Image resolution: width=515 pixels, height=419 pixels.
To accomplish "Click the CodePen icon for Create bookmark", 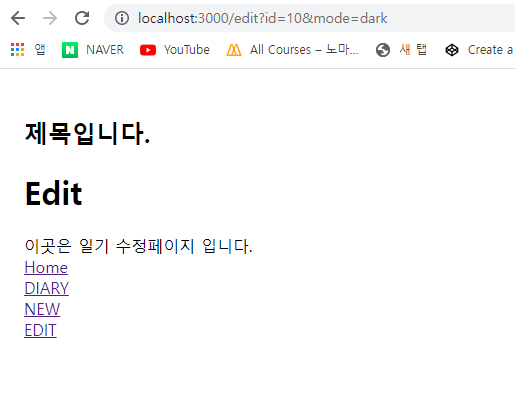I will (452, 50).
